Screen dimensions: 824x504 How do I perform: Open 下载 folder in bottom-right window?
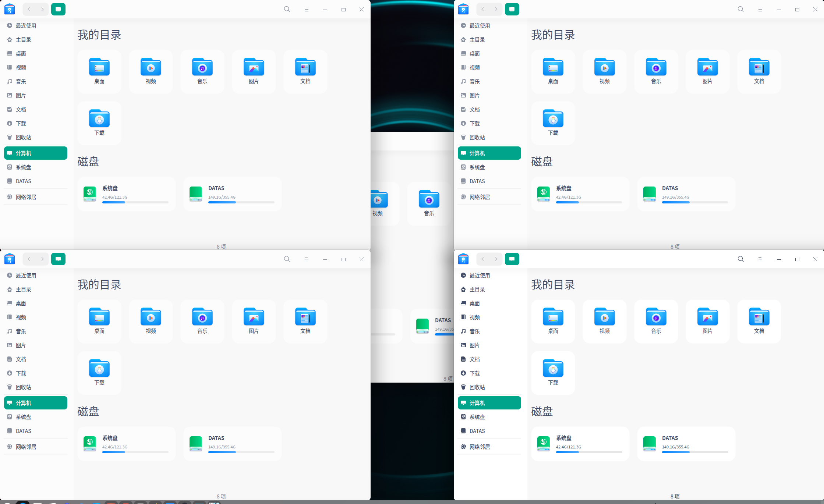[553, 373]
